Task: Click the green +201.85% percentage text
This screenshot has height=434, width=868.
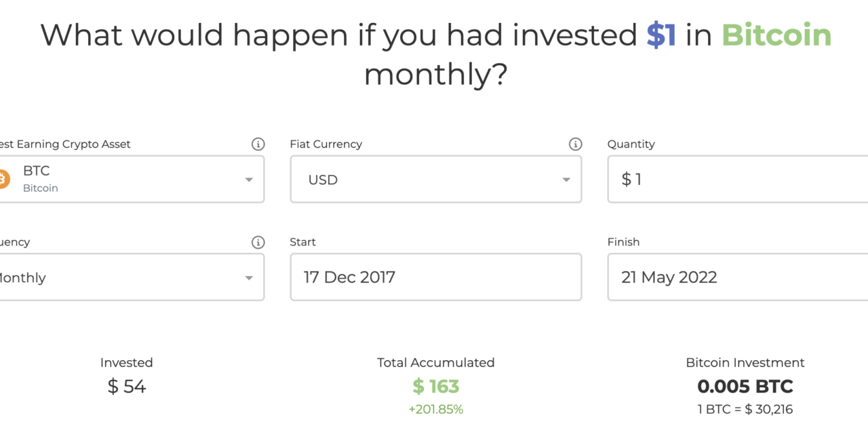Action: pos(436,409)
